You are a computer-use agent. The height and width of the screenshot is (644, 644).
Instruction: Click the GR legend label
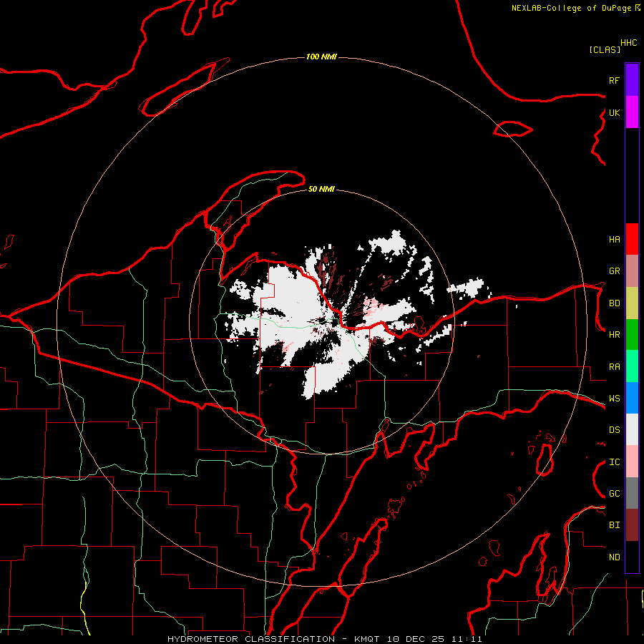pyautogui.click(x=614, y=271)
